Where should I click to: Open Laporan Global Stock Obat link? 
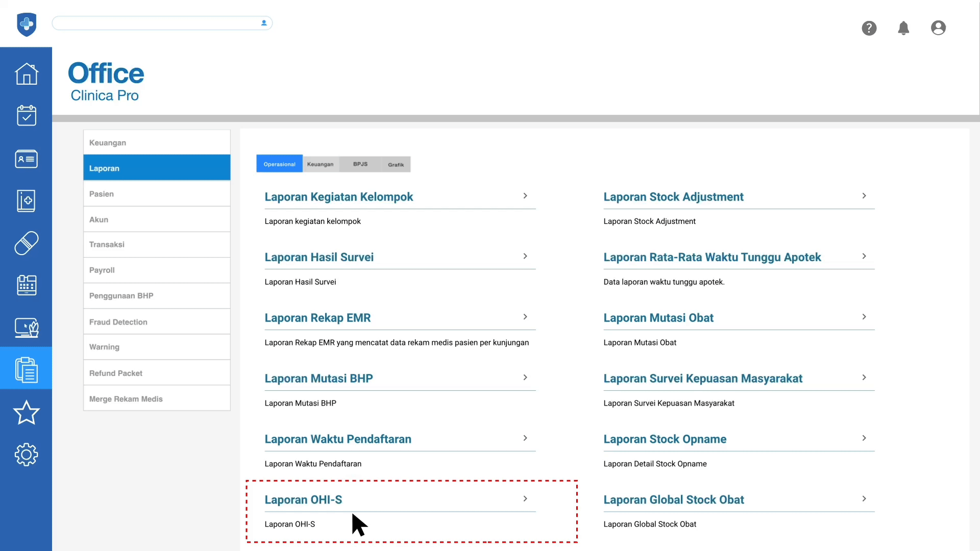pyautogui.click(x=673, y=500)
